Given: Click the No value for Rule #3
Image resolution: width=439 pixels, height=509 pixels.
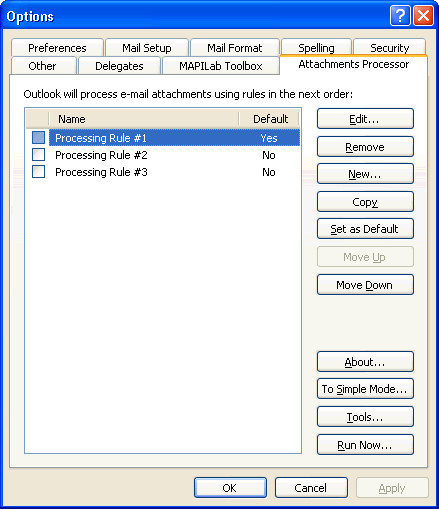Looking at the screenshot, I should coord(269,172).
